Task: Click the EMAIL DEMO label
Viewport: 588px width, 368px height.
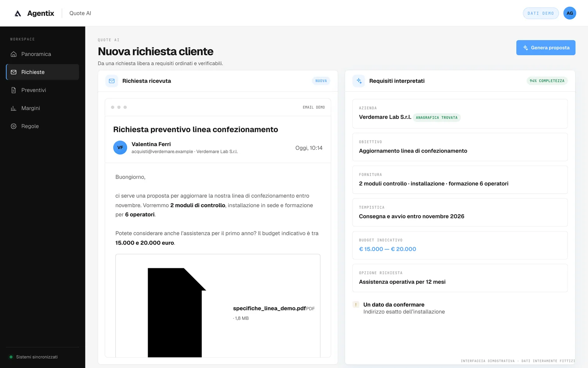Action: (x=313, y=107)
